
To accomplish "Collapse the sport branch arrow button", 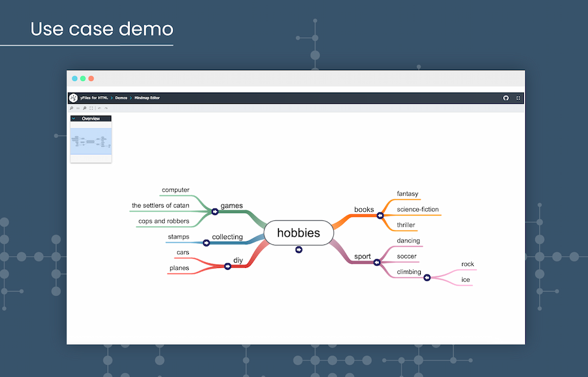I will [376, 263].
